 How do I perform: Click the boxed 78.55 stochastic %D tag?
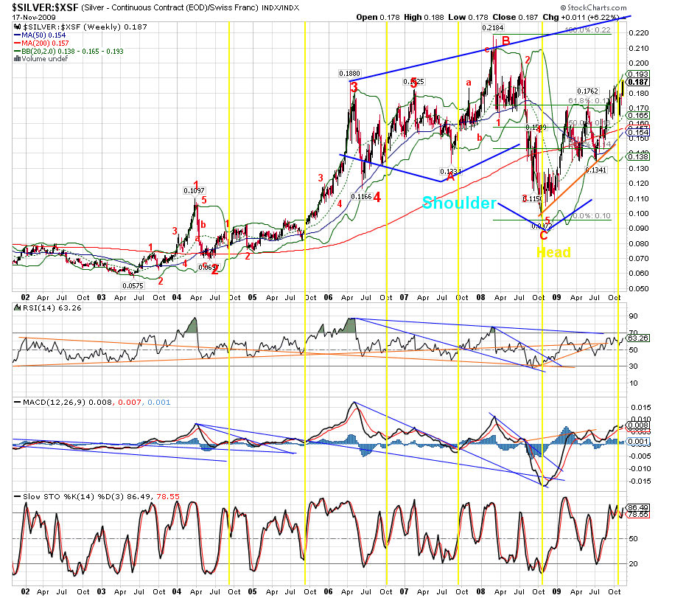click(638, 515)
